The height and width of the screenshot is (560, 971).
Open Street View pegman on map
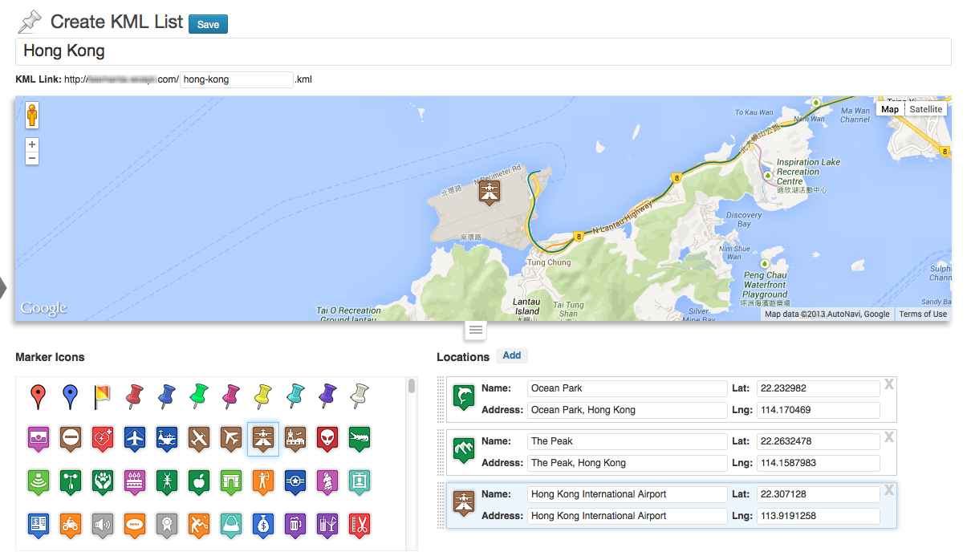[32, 116]
